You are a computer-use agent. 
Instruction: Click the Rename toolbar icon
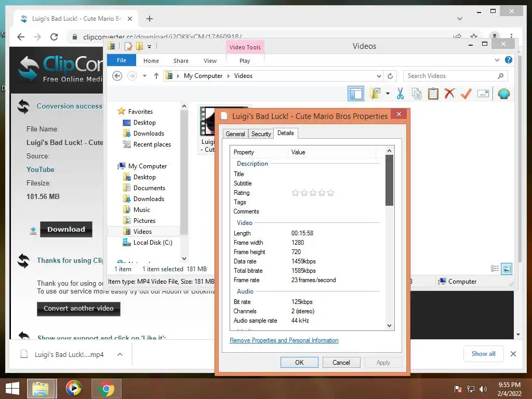tap(483, 94)
